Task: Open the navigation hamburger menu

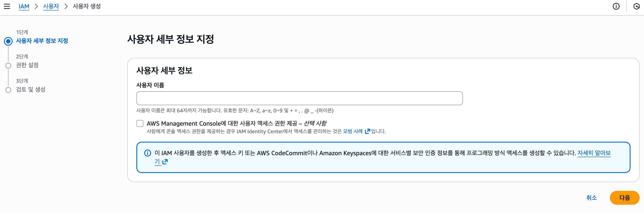Action: pos(7,6)
